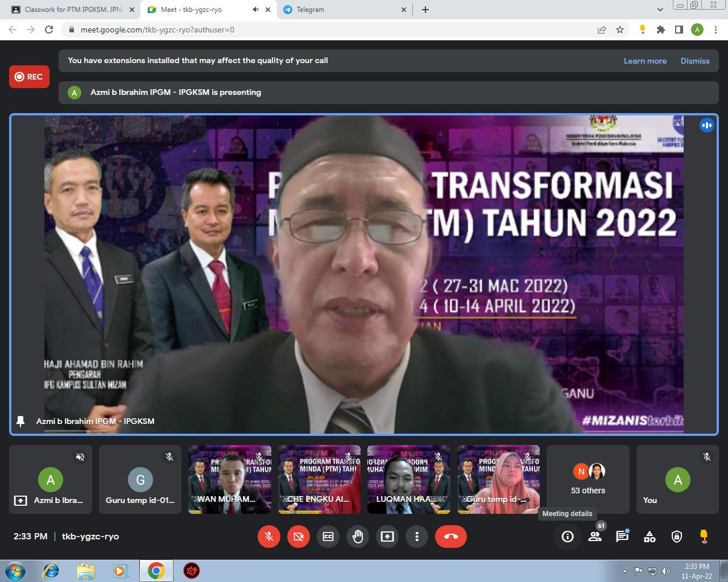Select Guru temp id woman in hijab tile

(498, 480)
